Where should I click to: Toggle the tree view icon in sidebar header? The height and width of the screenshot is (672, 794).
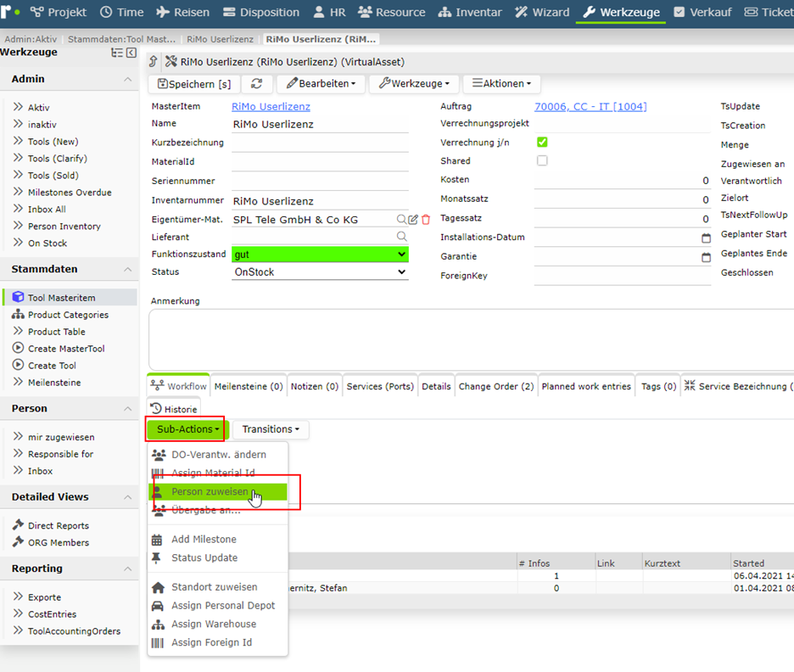[117, 53]
